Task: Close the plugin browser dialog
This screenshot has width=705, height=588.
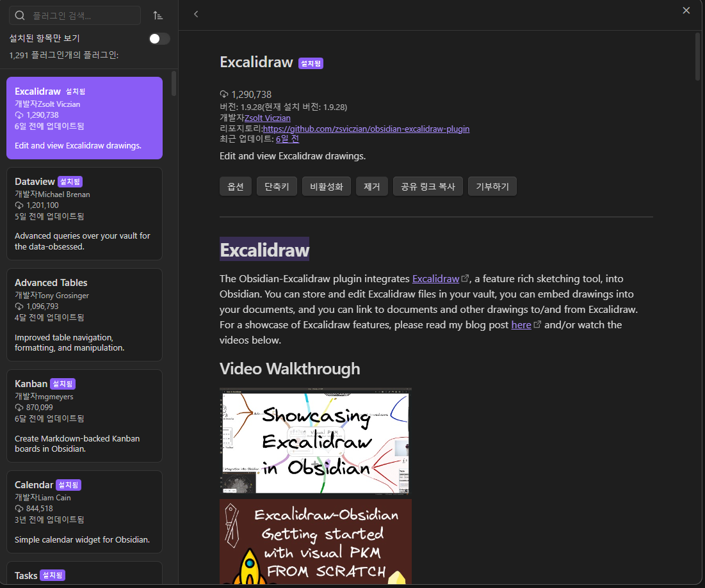Action: tap(686, 10)
